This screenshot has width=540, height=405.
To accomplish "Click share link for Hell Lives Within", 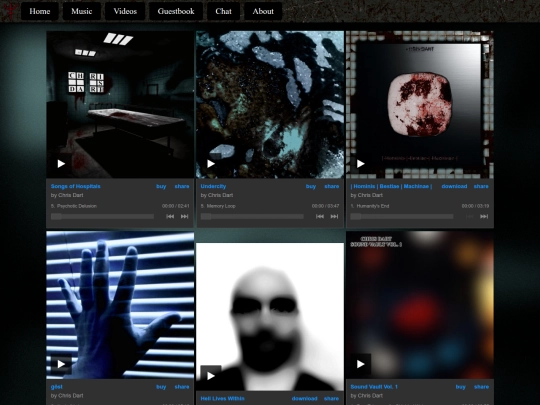I will [331, 398].
